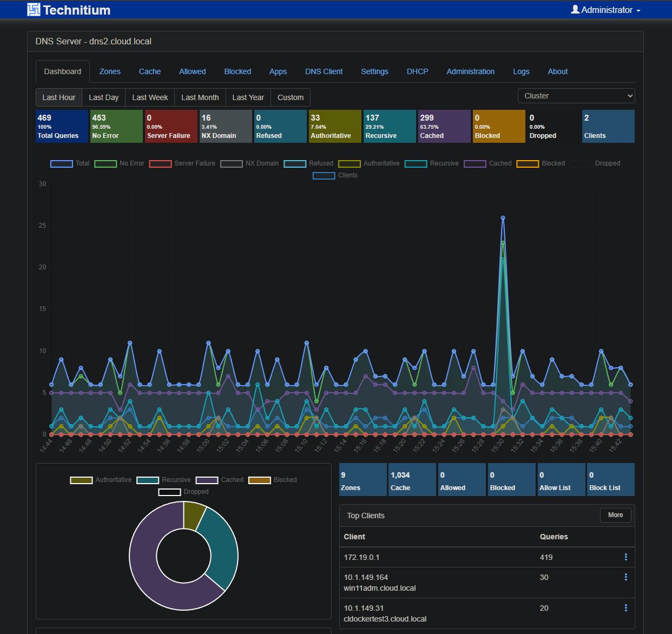Click the Technitium logo icon
The width and height of the screenshot is (672, 634).
pyautogui.click(x=33, y=9)
